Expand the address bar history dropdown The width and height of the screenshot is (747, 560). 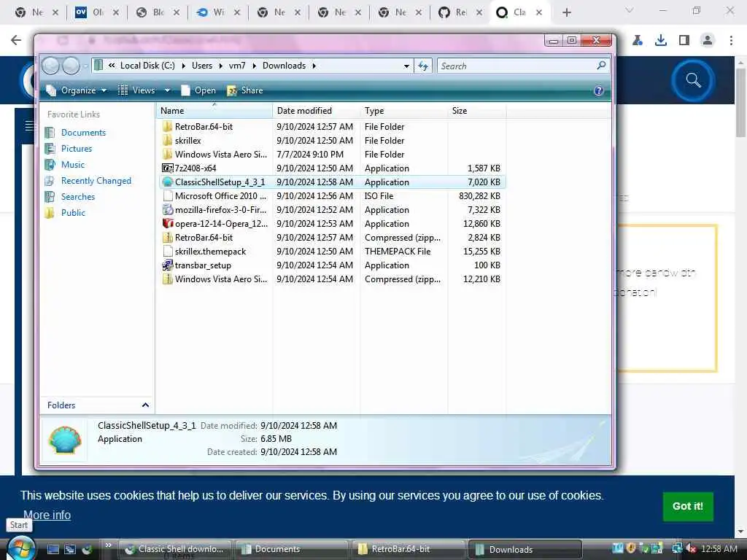(x=406, y=66)
